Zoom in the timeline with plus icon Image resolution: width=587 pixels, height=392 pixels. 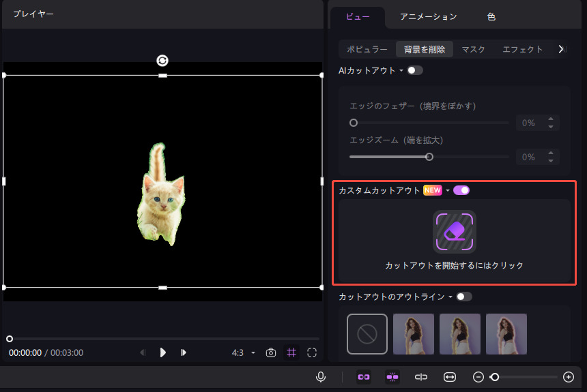click(569, 376)
